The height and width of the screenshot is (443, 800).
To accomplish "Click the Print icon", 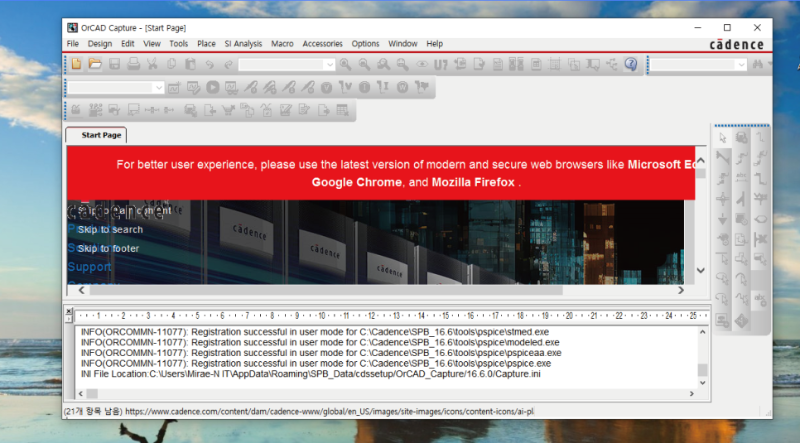I will pos(133,64).
